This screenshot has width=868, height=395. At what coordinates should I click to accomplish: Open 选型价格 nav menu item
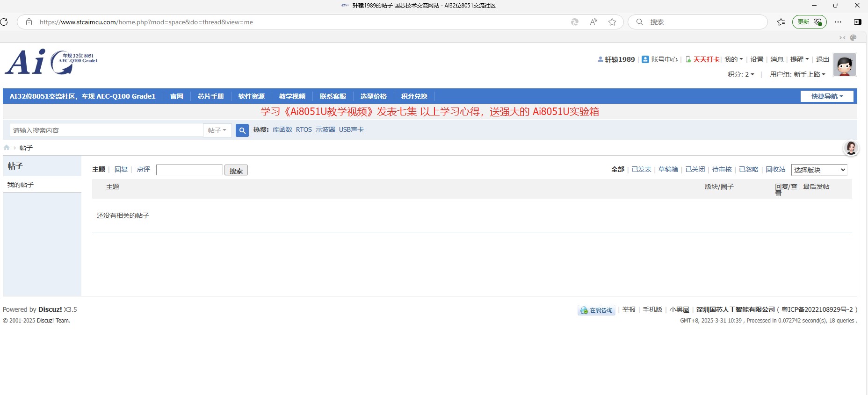click(x=374, y=96)
